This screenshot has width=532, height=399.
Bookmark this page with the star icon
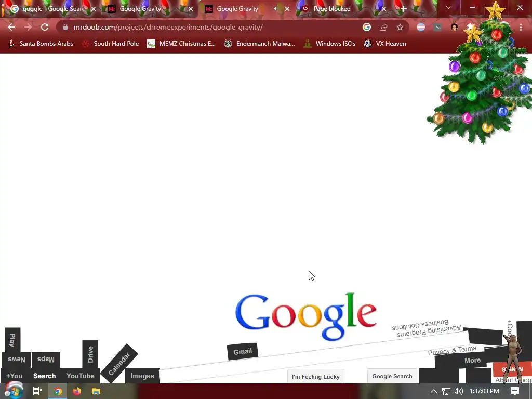point(400,27)
